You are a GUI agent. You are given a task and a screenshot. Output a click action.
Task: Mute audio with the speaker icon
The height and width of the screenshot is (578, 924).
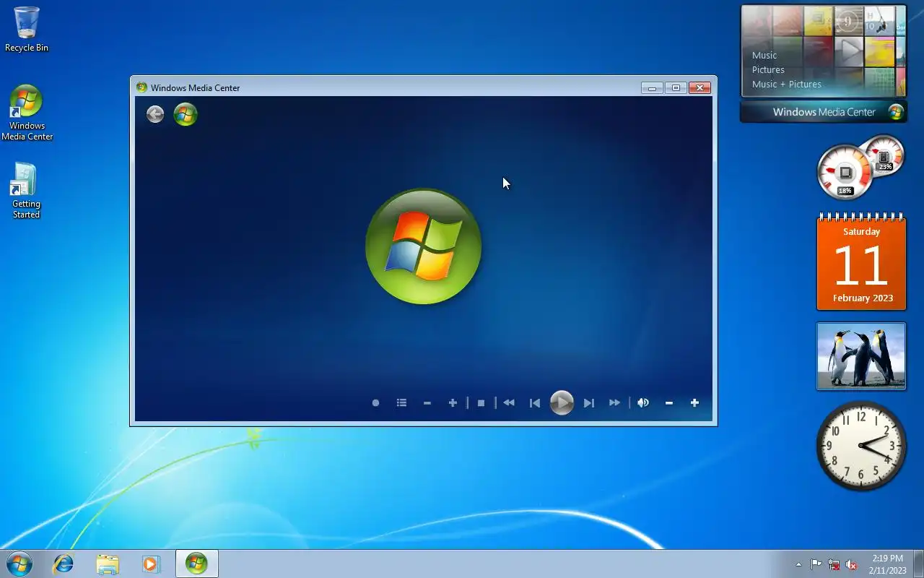643,403
